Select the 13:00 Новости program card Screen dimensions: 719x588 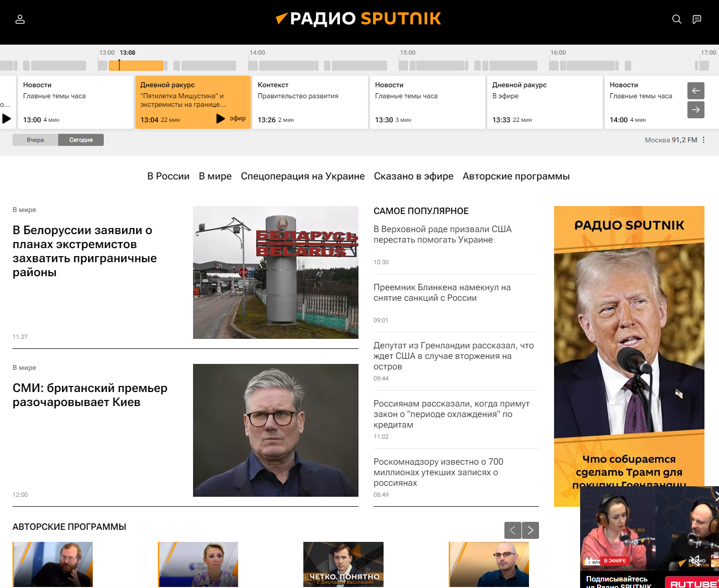point(75,102)
